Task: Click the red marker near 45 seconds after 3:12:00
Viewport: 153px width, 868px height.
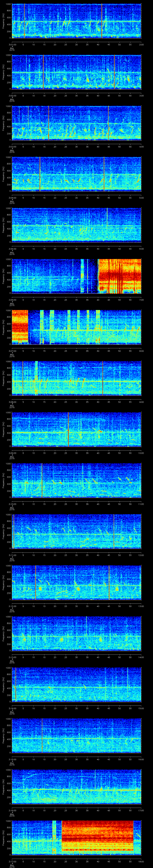Action: 109,582
